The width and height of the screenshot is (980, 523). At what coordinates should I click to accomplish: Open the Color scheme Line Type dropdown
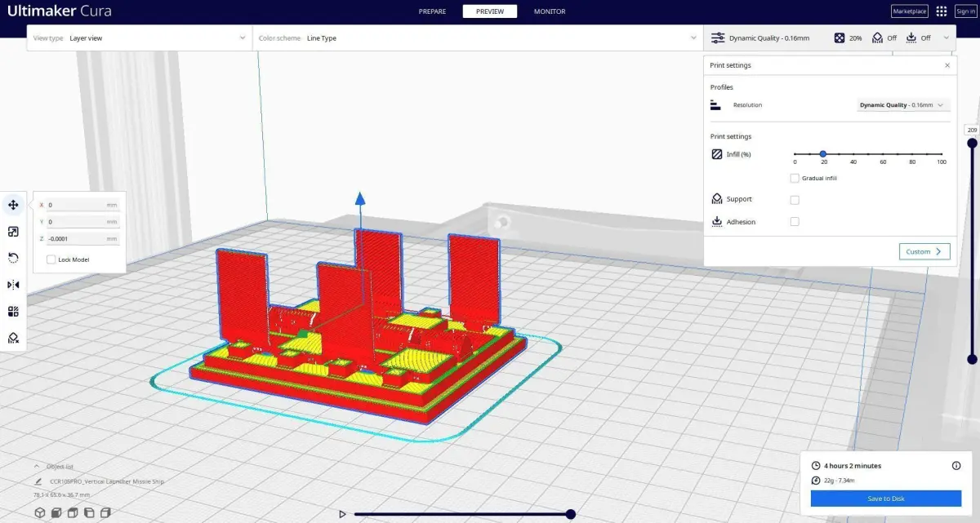pyautogui.click(x=477, y=38)
